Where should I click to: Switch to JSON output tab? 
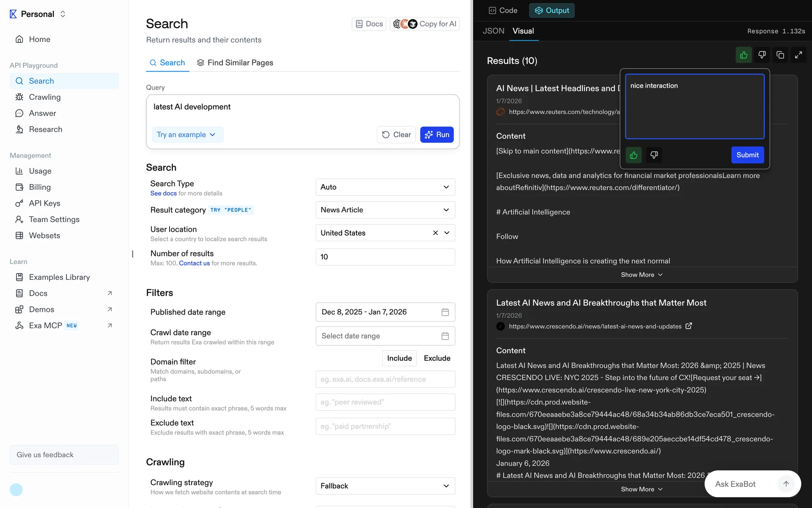coord(493,31)
